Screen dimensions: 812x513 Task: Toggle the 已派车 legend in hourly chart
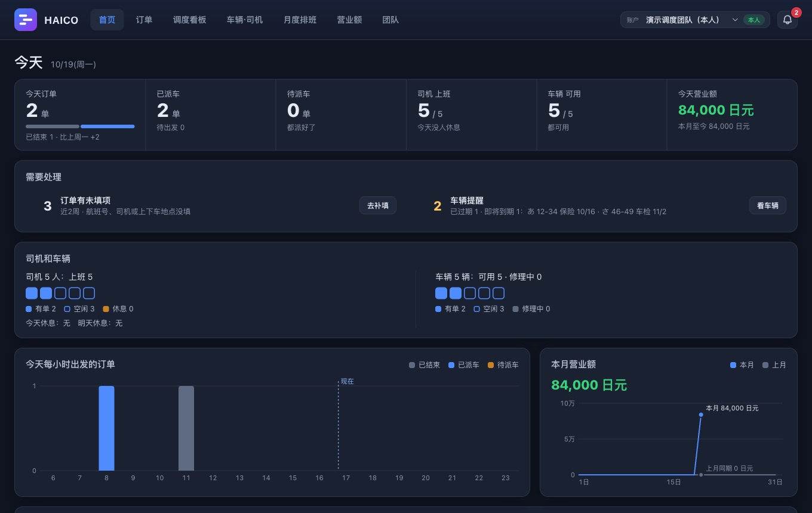coord(464,365)
